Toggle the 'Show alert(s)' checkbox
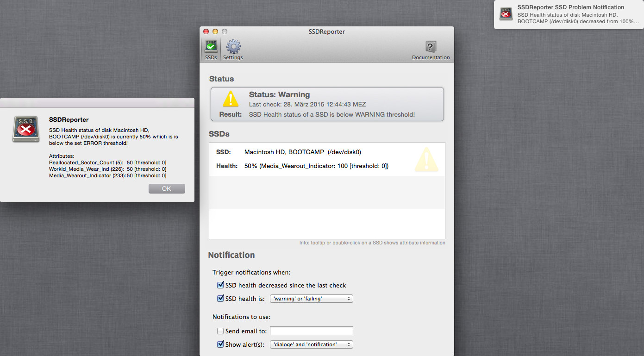 point(220,344)
